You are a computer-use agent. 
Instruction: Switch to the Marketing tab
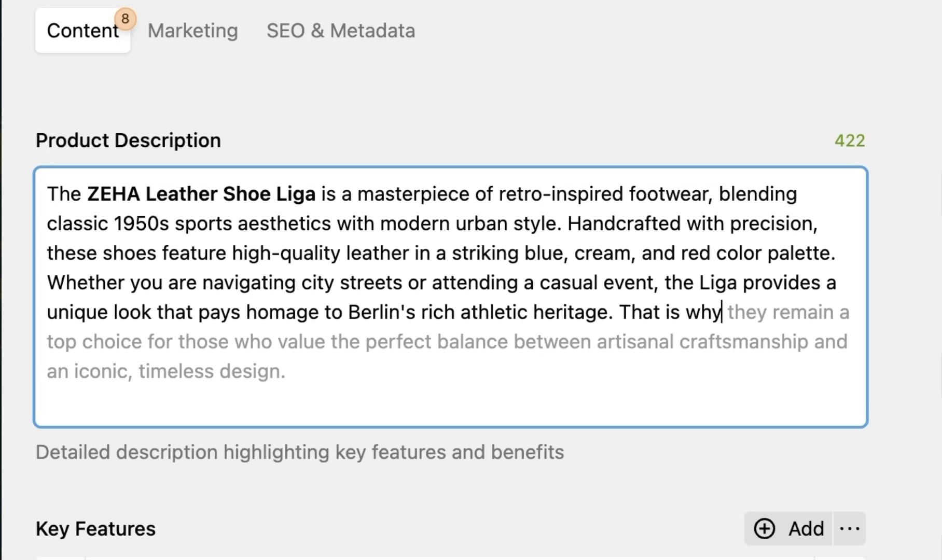coord(192,31)
